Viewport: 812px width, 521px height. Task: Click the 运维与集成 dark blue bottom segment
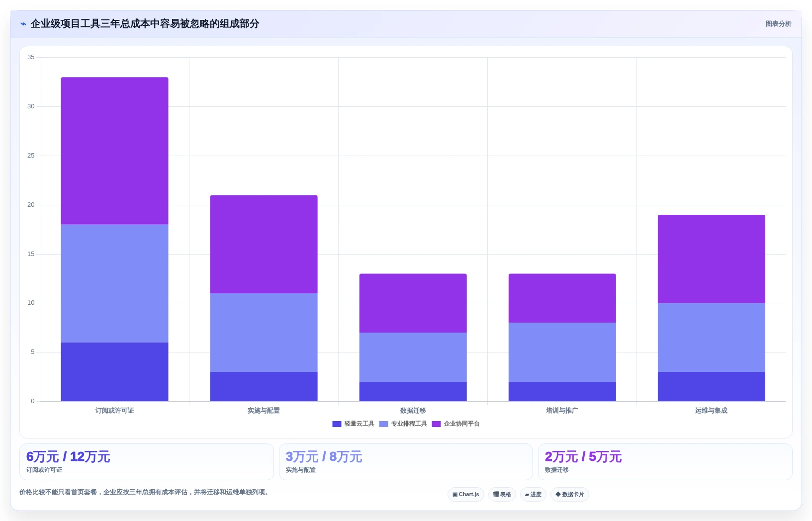pos(711,386)
